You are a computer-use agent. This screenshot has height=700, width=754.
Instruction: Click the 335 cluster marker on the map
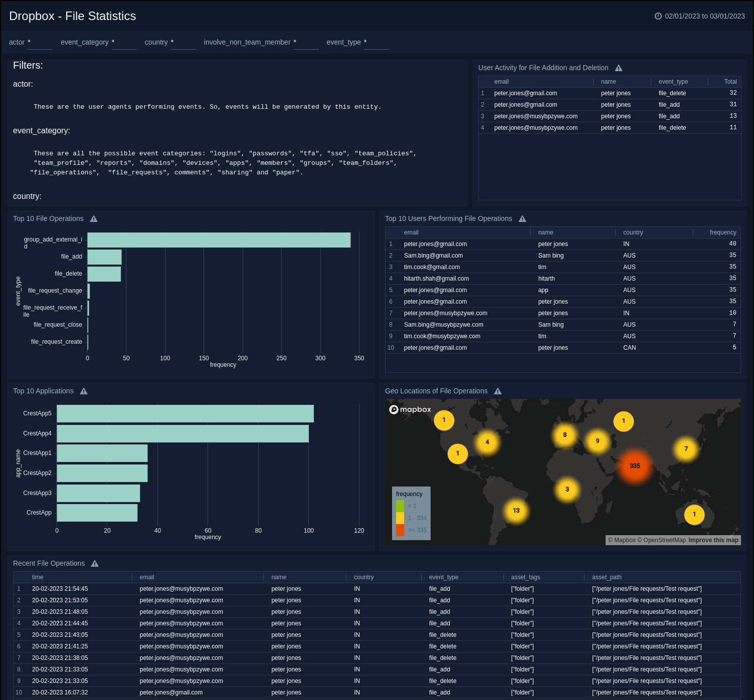(635, 466)
